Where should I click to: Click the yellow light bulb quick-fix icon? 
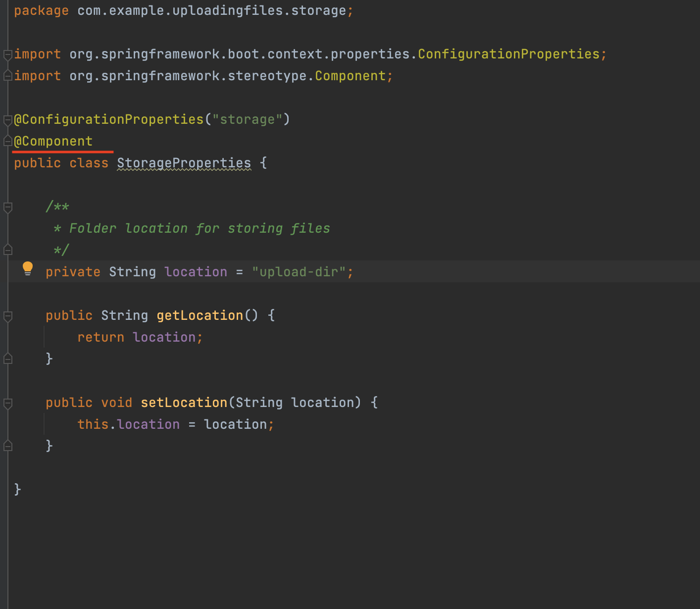[28, 269]
